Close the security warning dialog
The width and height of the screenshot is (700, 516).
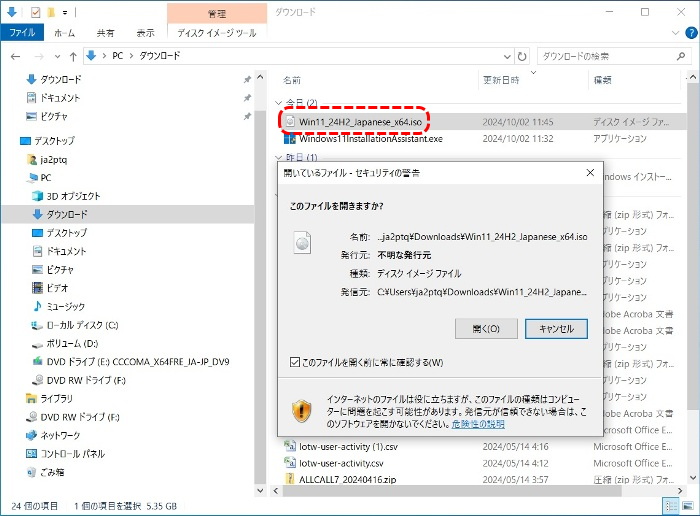(x=590, y=173)
